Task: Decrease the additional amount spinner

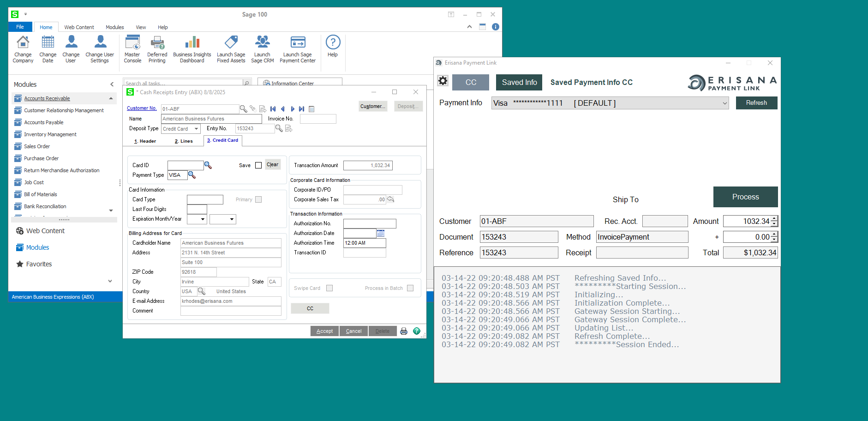Action: (774, 240)
